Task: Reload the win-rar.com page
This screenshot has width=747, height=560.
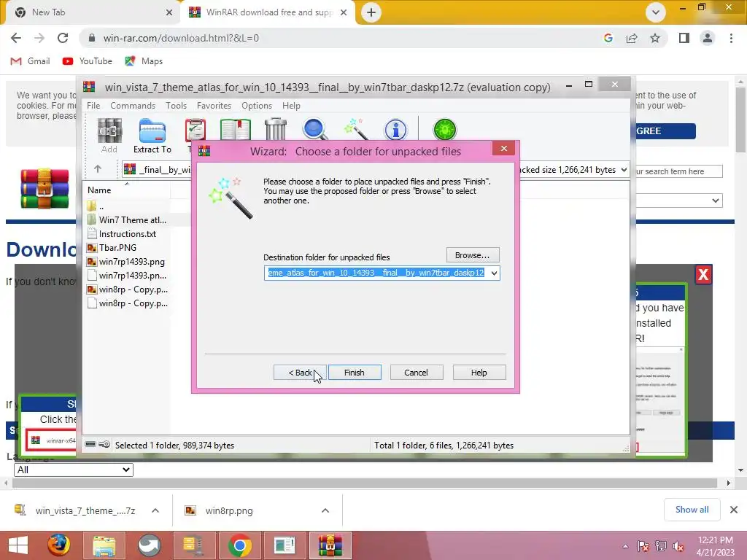Action: click(x=63, y=38)
